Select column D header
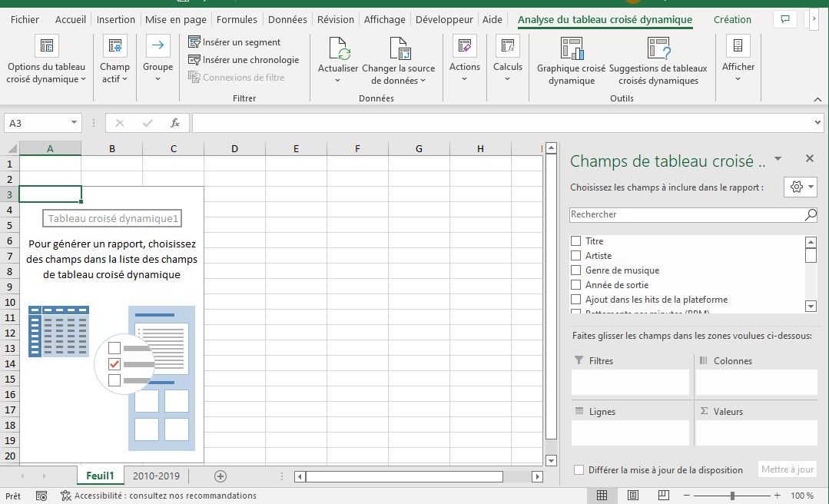The image size is (829, 504). 234,148
